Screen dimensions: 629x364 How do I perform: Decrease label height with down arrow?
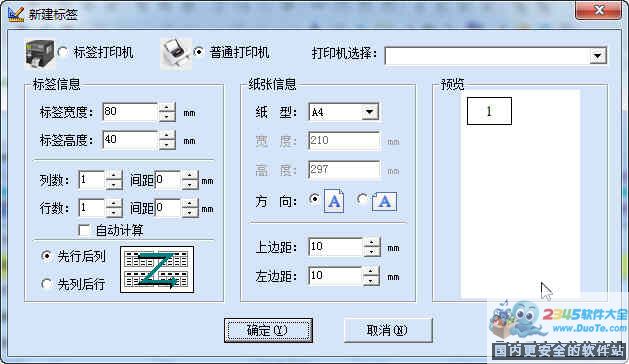[x=167, y=145]
